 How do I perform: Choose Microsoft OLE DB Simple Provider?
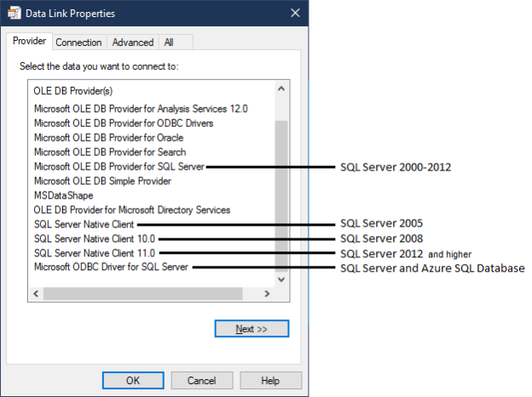[x=102, y=181]
